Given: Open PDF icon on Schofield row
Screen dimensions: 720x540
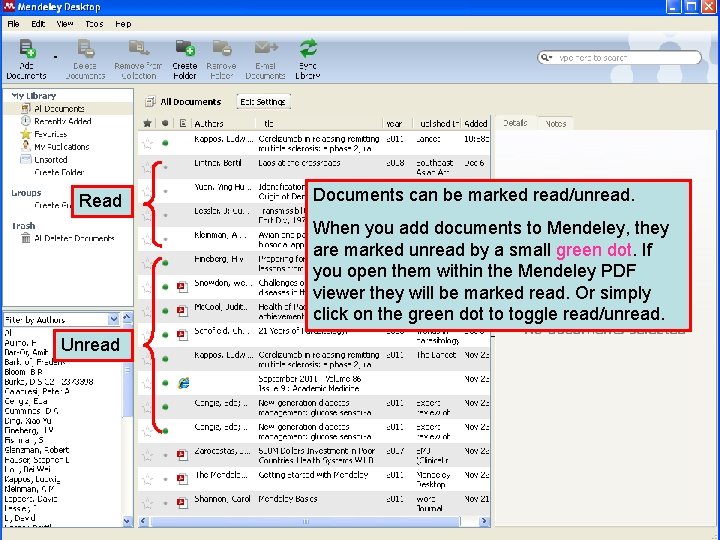Looking at the screenshot, I should 182,335.
